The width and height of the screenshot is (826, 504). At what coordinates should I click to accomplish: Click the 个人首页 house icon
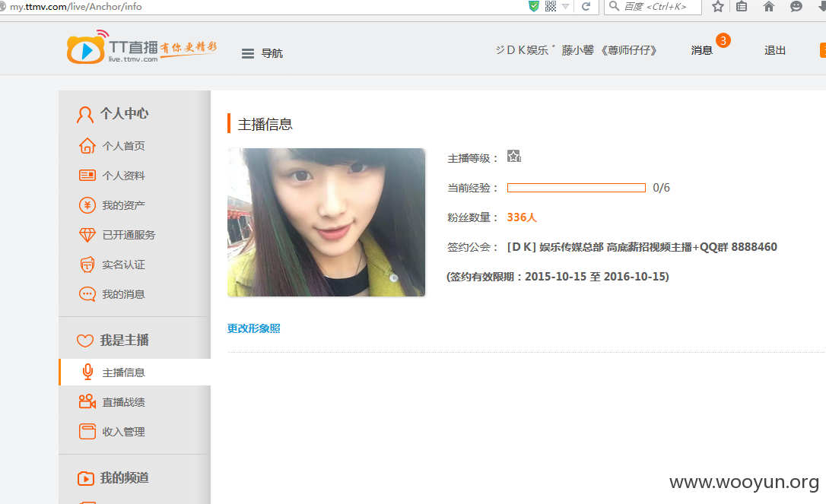(x=87, y=146)
